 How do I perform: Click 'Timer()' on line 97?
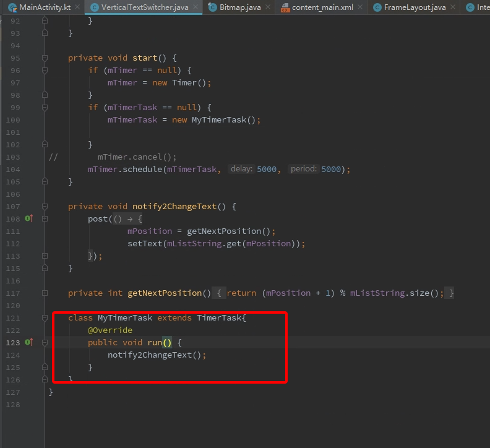tap(189, 82)
